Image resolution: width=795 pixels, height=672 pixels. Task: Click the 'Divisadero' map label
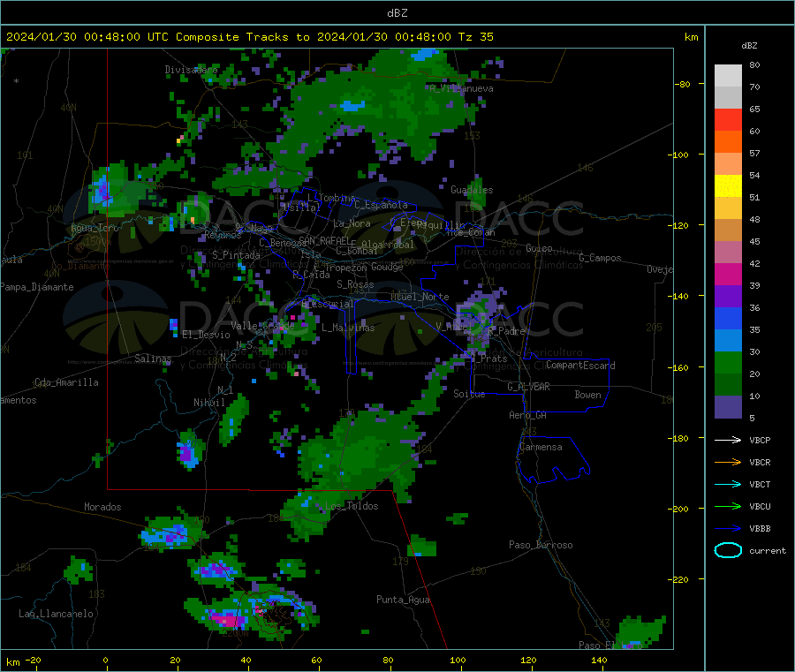click(191, 70)
